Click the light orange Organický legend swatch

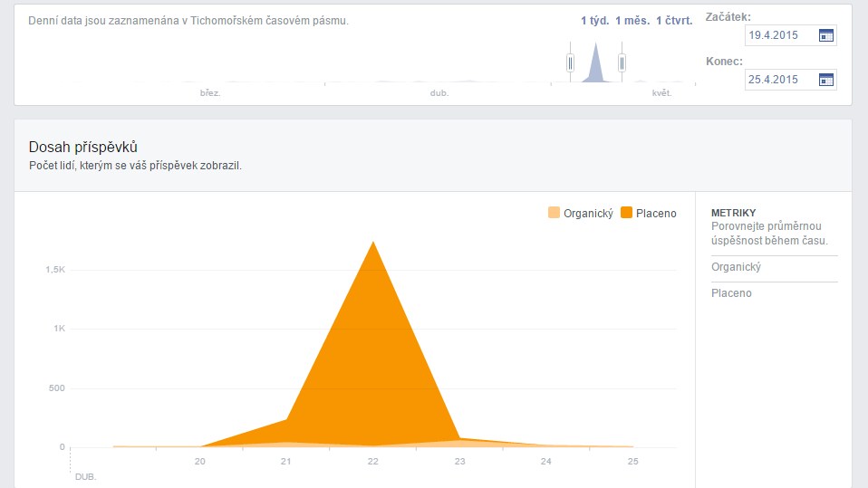[555, 213]
